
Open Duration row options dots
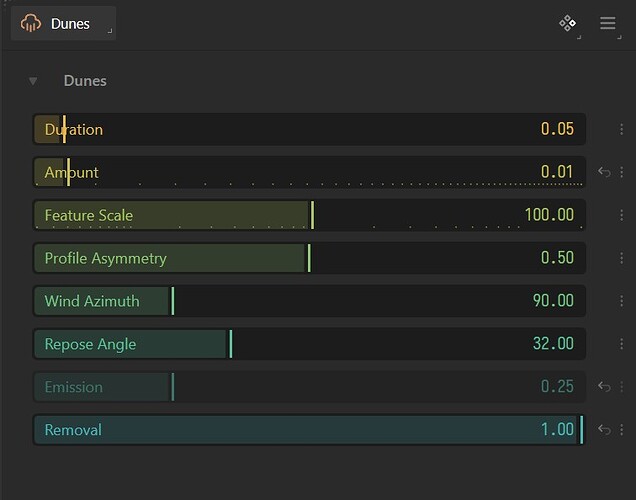tap(621, 129)
